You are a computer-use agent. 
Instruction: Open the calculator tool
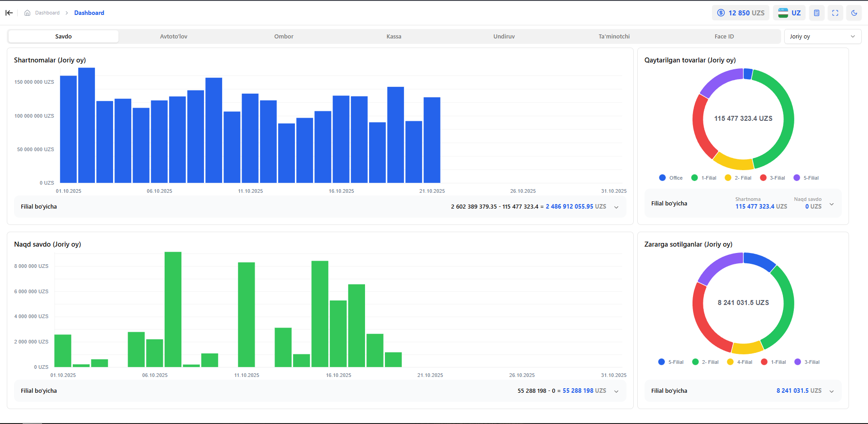click(816, 13)
